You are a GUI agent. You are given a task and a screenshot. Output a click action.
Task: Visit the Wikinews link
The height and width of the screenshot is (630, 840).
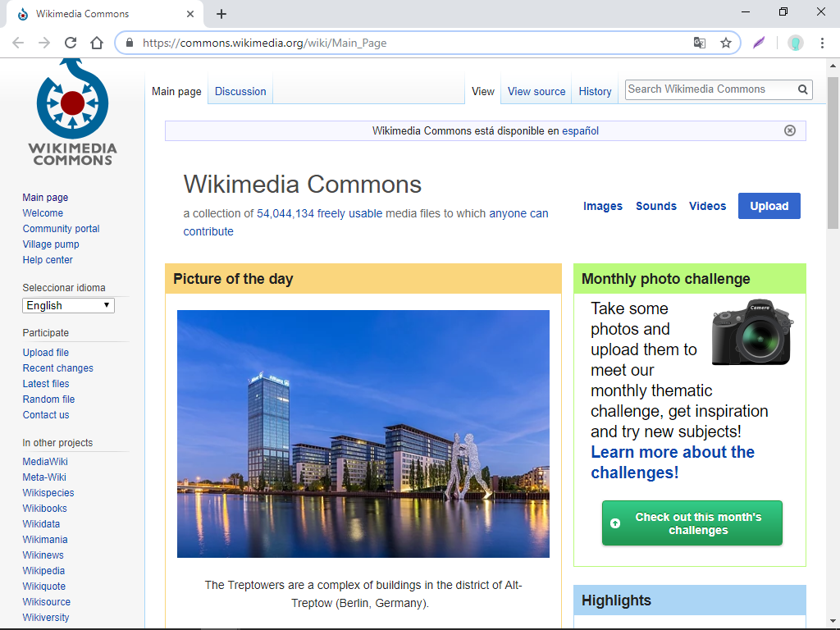(43, 555)
